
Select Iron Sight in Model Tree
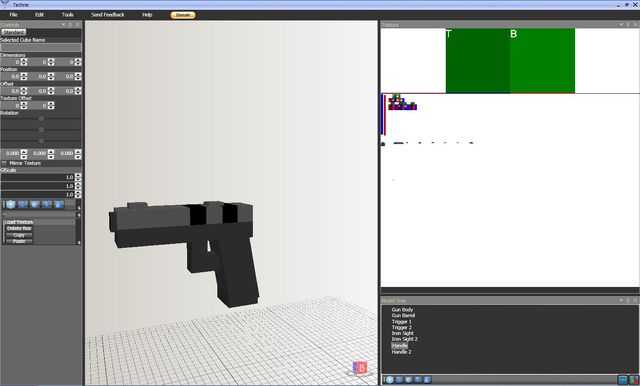(402, 333)
